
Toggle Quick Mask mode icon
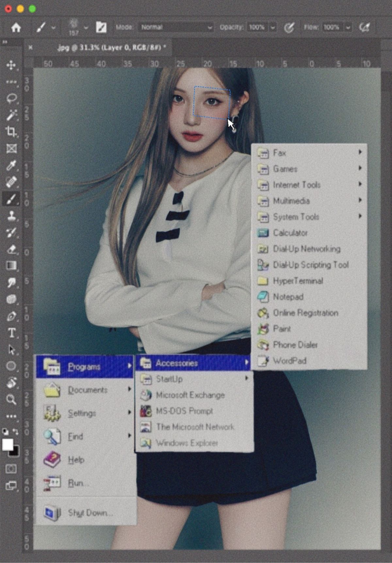(x=11, y=469)
